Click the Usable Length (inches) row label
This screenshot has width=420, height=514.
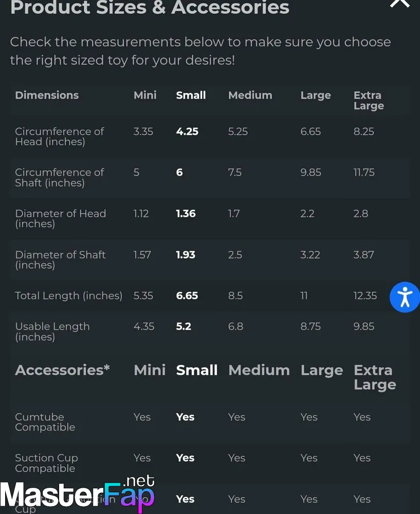[52, 332]
